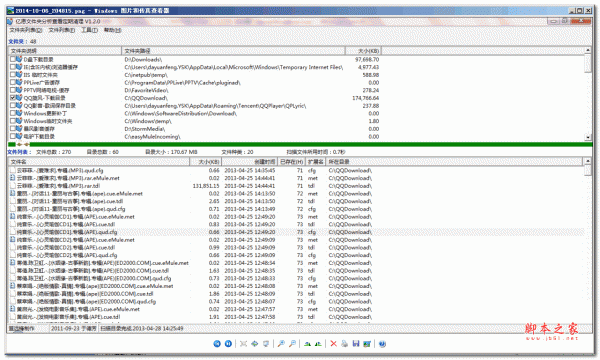This screenshot has height=360, width=600.
Task: Click the size value 174,766.64
Action: tap(365, 98)
